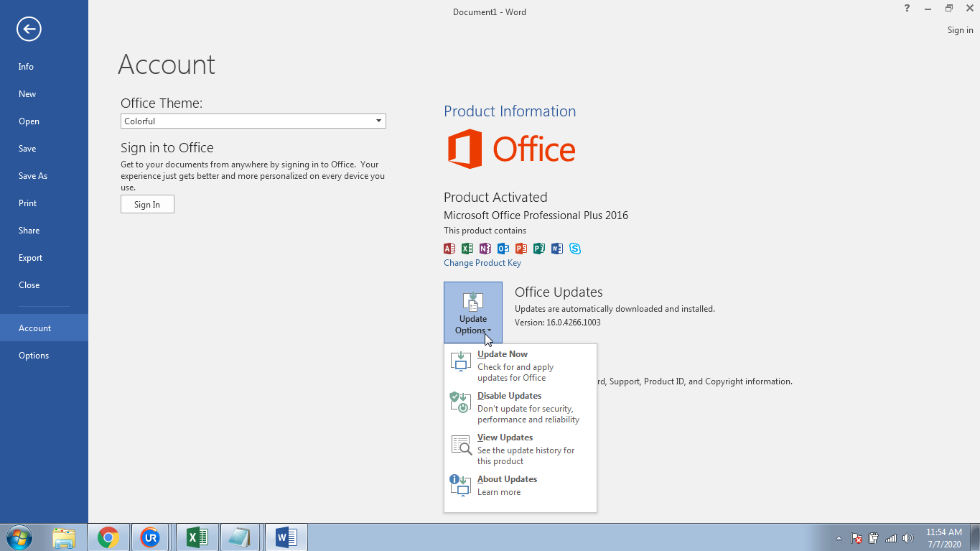Select Save As in the left menu
980x551 pixels.
pos(33,176)
